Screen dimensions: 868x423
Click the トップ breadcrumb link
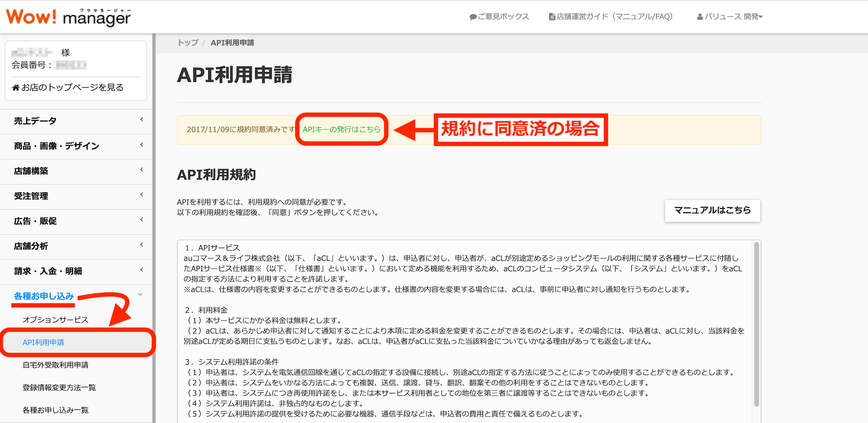[x=187, y=43]
